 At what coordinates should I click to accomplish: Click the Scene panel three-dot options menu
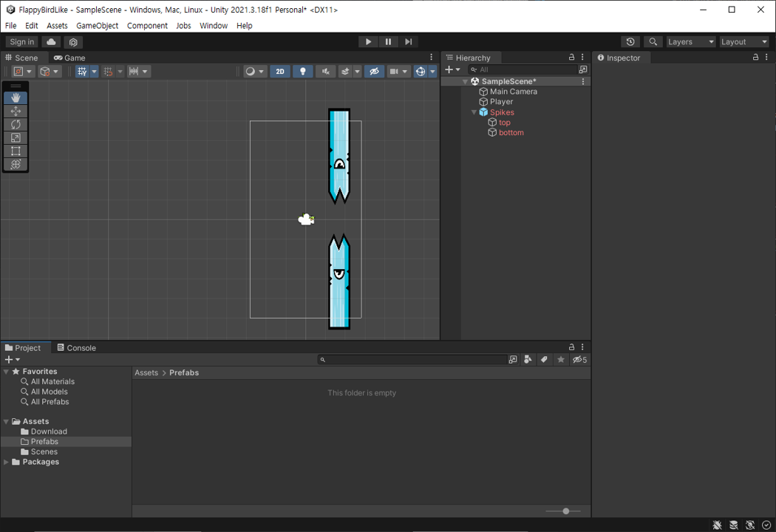tap(432, 58)
